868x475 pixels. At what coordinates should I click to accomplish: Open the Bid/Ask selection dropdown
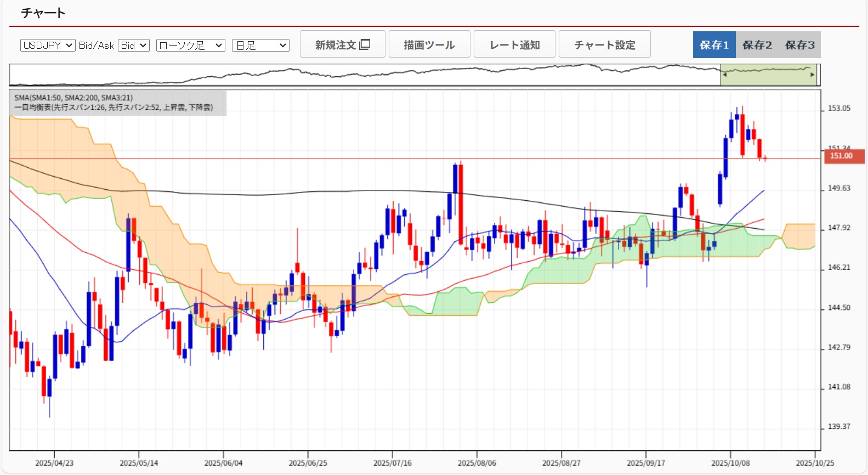(134, 46)
